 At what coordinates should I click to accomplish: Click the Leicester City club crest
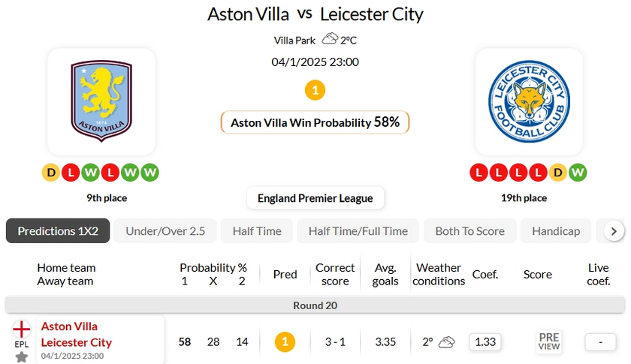(529, 101)
